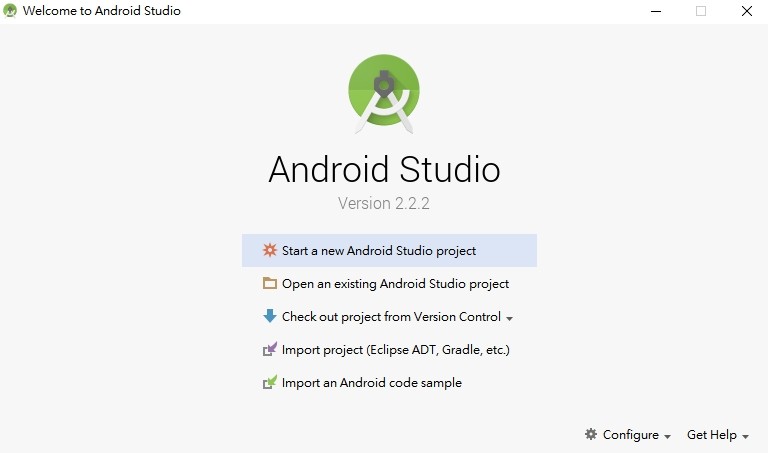The height and width of the screenshot is (453, 768).
Task: Expand the Configure dropdown arrow
Action: pos(667,436)
